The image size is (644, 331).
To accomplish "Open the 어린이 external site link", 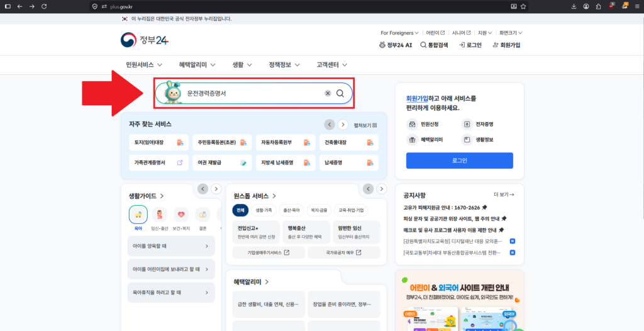I will tap(435, 33).
